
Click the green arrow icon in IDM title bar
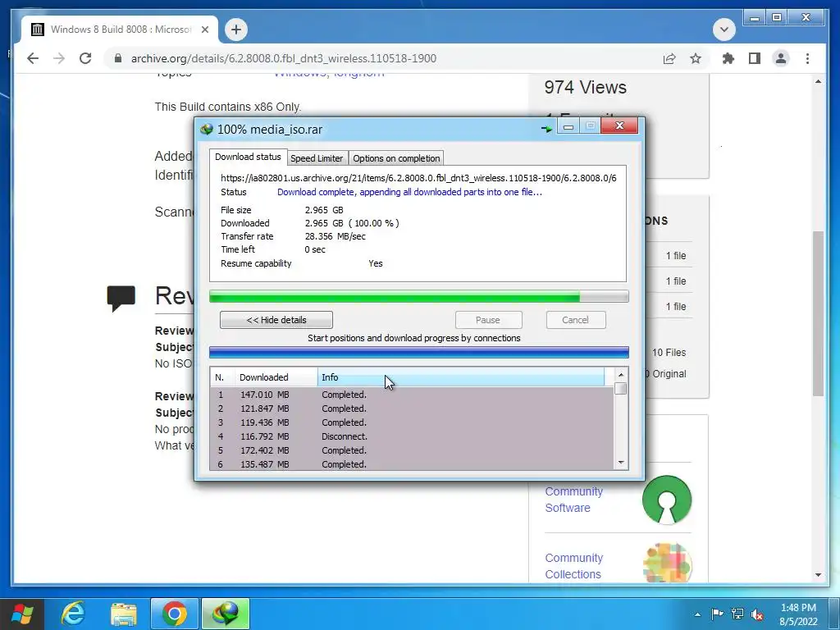click(x=546, y=129)
